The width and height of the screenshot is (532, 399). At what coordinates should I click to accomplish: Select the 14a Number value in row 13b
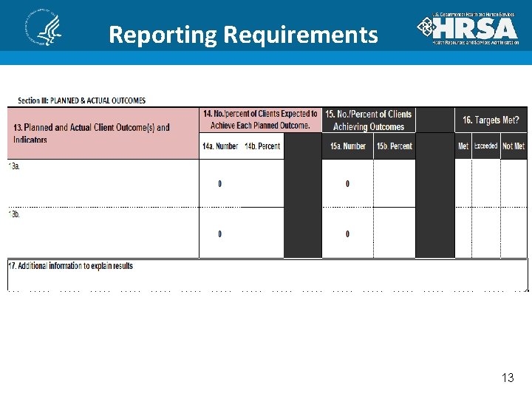tap(220, 233)
